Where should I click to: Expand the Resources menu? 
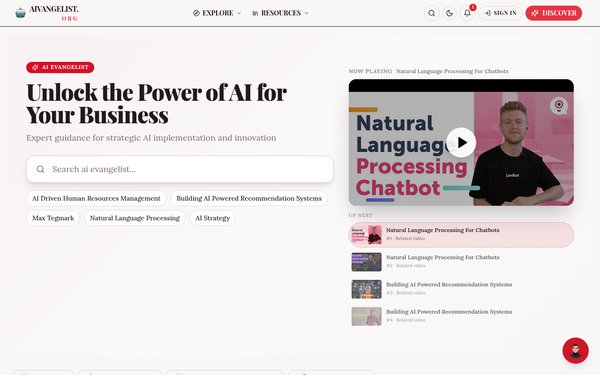click(280, 13)
